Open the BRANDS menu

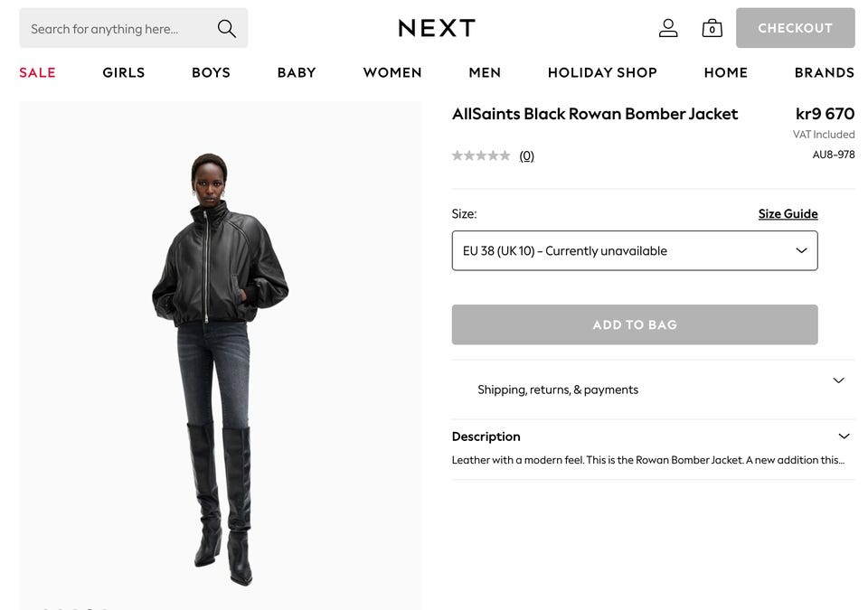(825, 72)
